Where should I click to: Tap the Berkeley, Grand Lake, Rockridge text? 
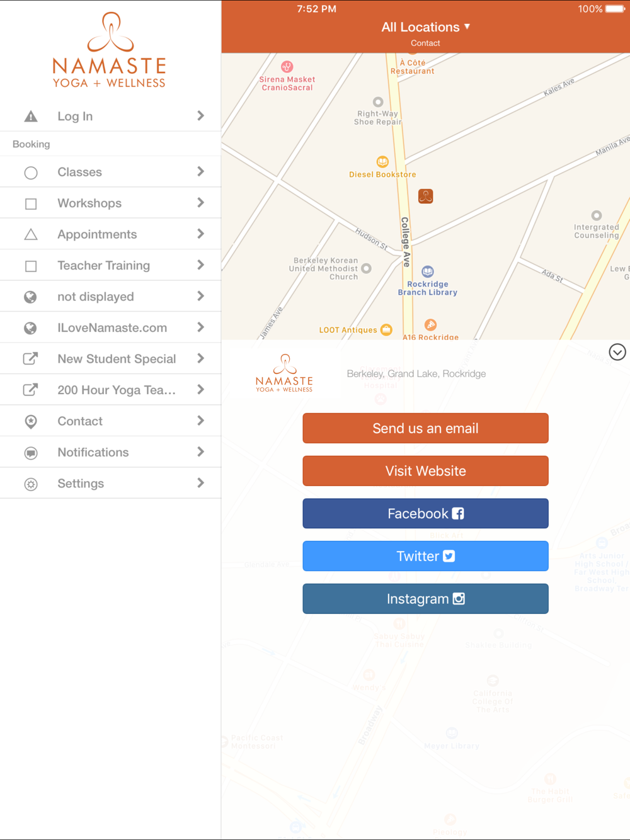[x=416, y=373]
